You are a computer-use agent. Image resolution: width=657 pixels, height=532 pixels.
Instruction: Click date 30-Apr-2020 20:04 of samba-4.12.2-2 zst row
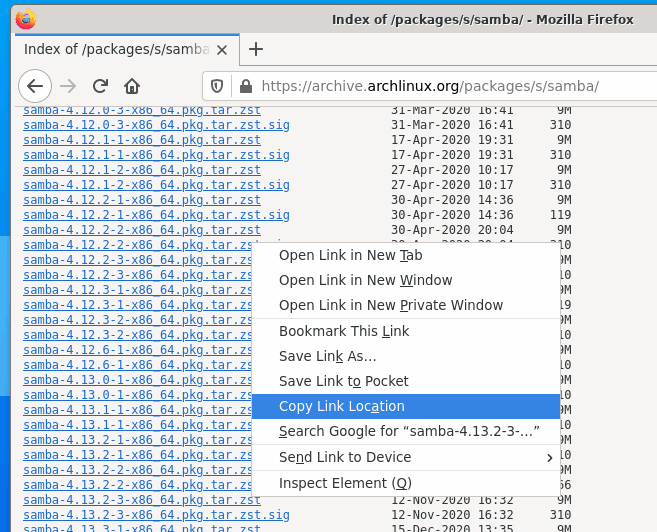pyautogui.click(x=452, y=230)
